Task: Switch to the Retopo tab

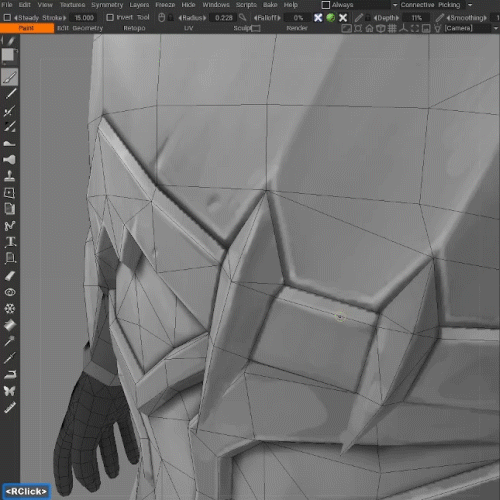Action: pos(134,28)
